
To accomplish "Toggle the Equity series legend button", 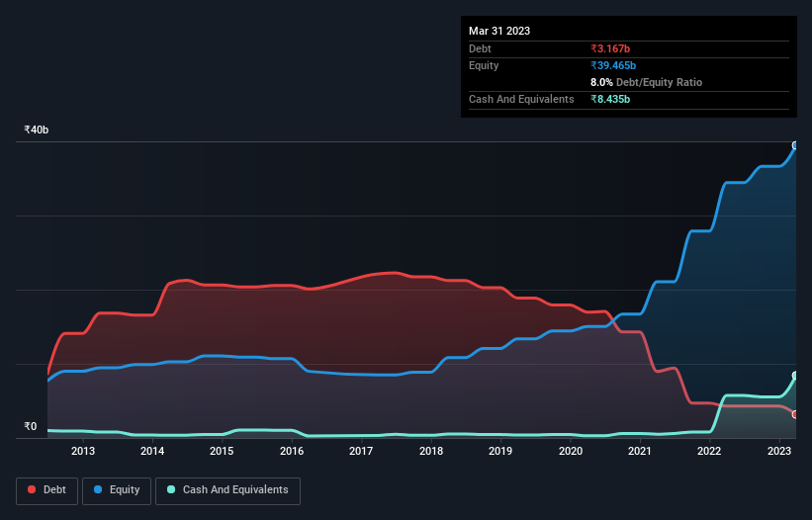I will (117, 490).
